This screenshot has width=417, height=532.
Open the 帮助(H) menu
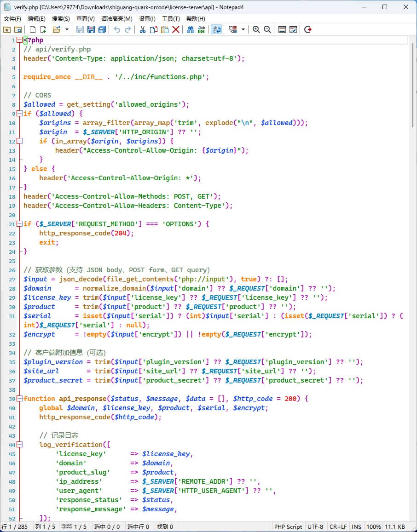[196, 19]
